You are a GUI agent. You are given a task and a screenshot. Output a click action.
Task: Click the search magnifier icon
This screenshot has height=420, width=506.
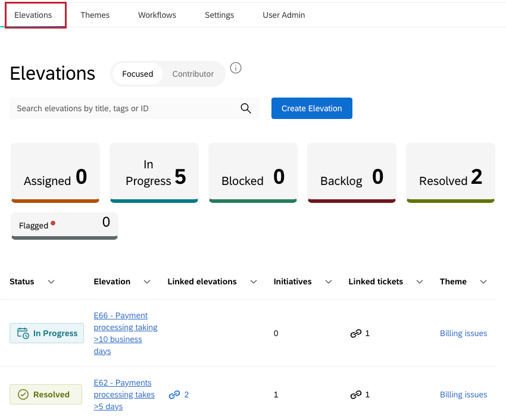245,108
